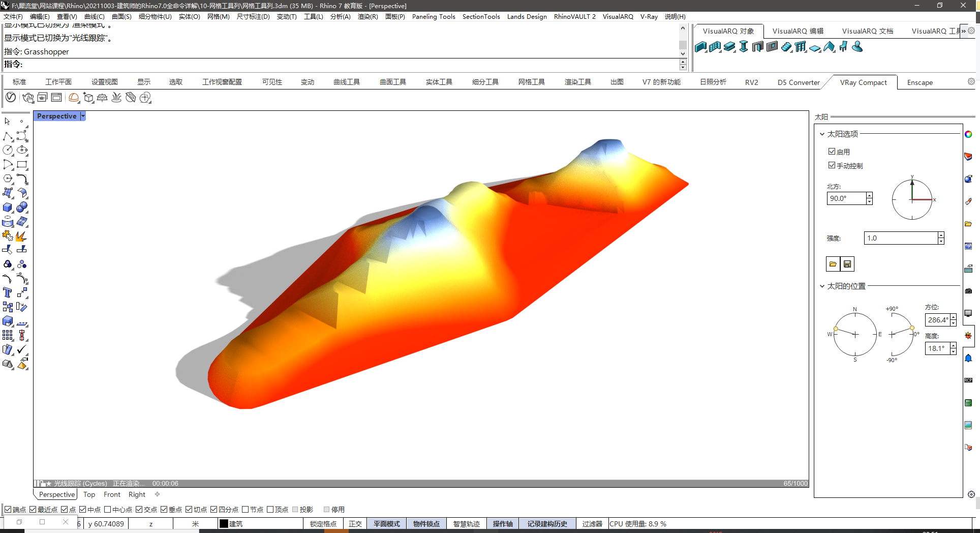Click the Boolean union spheres icon
The image size is (980, 533).
(22, 208)
